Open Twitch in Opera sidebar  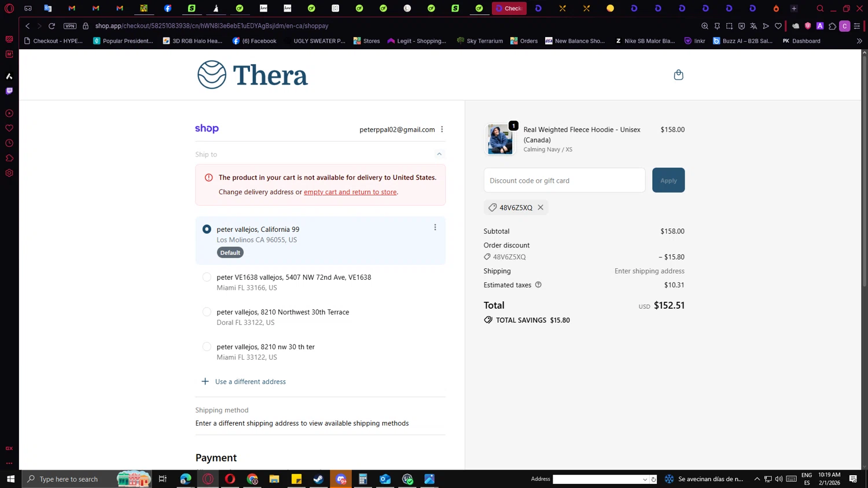pyautogui.click(x=9, y=91)
